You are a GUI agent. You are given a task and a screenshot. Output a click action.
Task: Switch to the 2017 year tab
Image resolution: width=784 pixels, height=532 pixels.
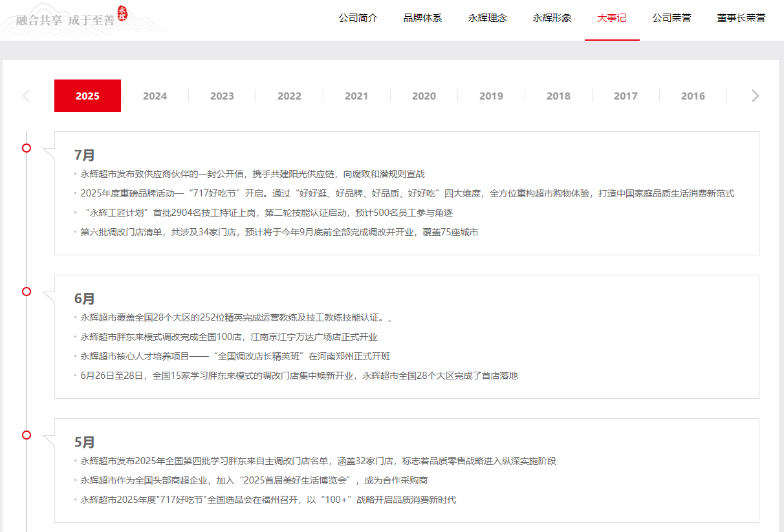(x=626, y=96)
